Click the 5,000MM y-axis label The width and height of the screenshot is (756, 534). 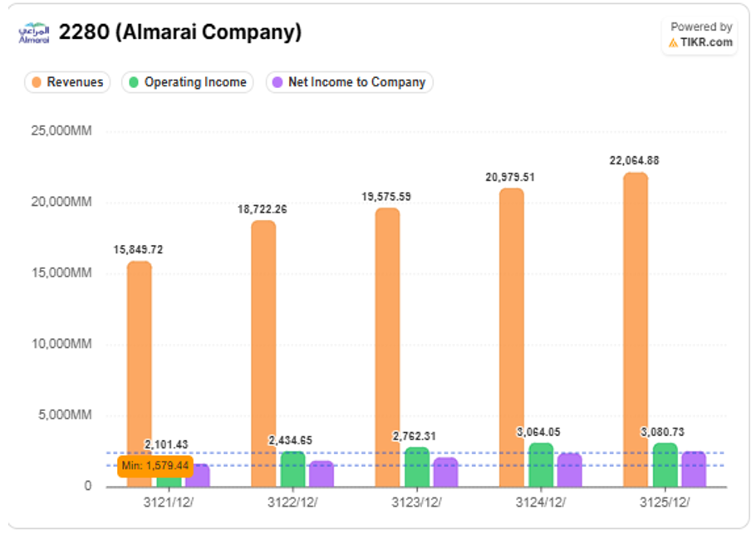click(x=65, y=415)
